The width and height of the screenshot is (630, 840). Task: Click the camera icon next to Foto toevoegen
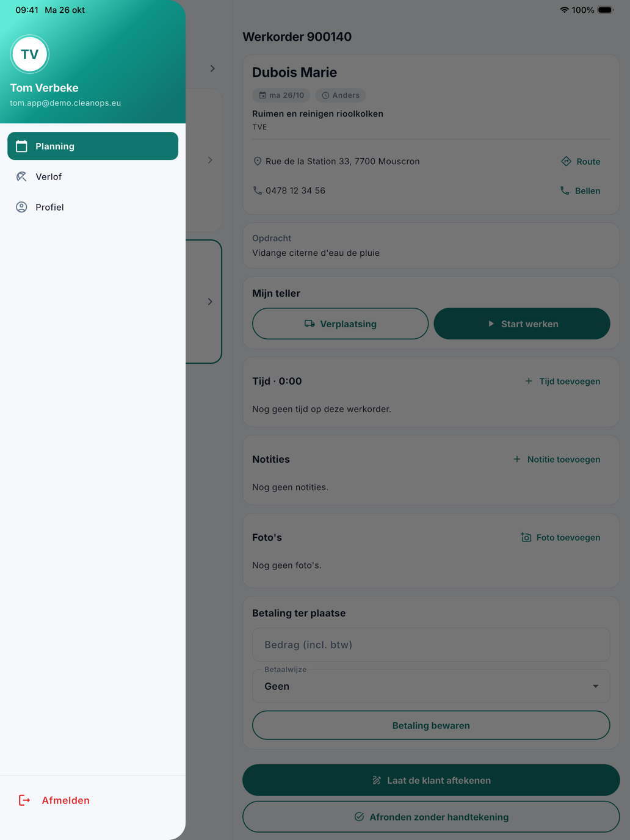(526, 537)
